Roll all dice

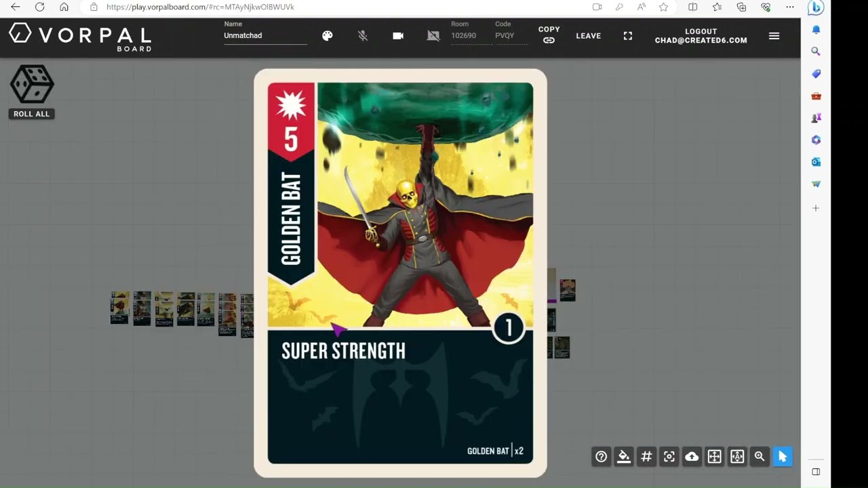(x=32, y=91)
